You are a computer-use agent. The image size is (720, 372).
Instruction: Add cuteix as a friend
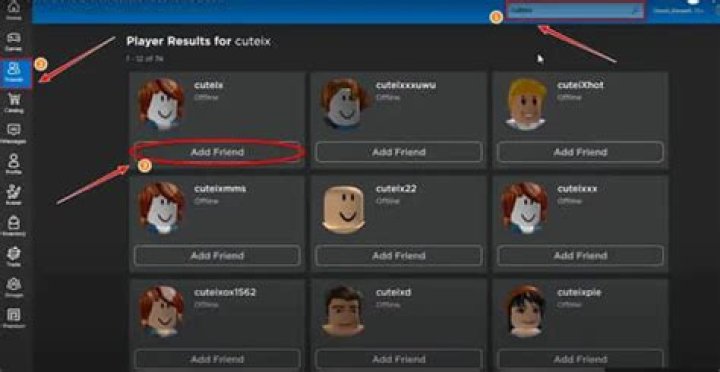(x=217, y=152)
